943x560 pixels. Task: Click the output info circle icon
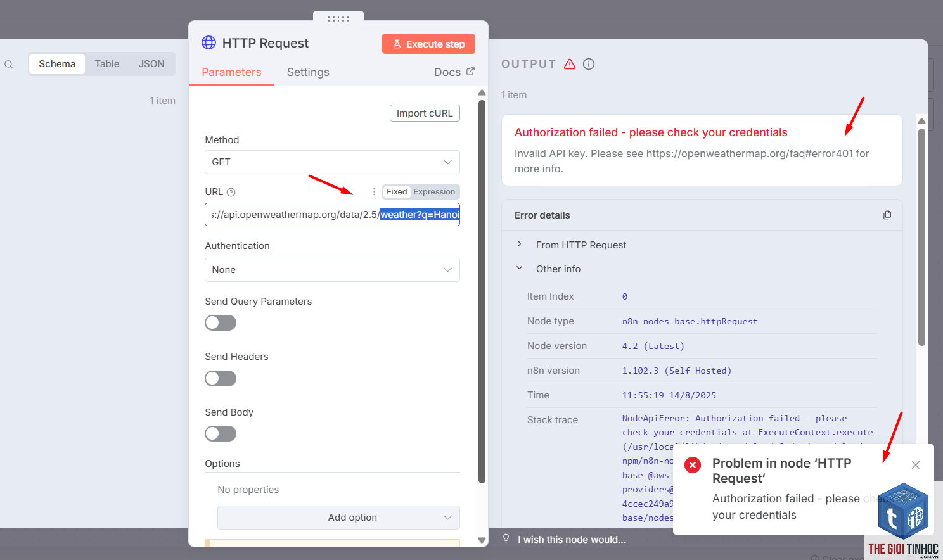coord(589,64)
